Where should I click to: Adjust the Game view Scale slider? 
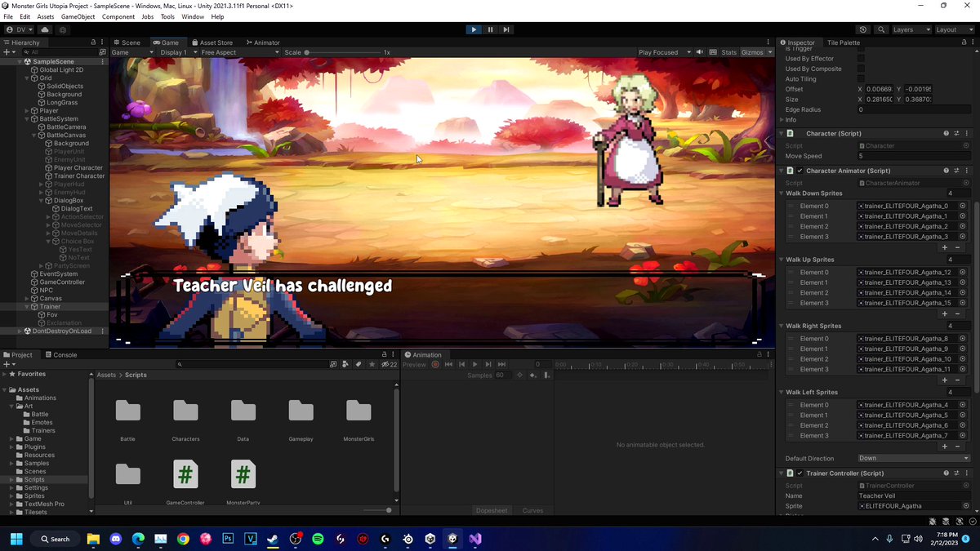(x=343, y=52)
